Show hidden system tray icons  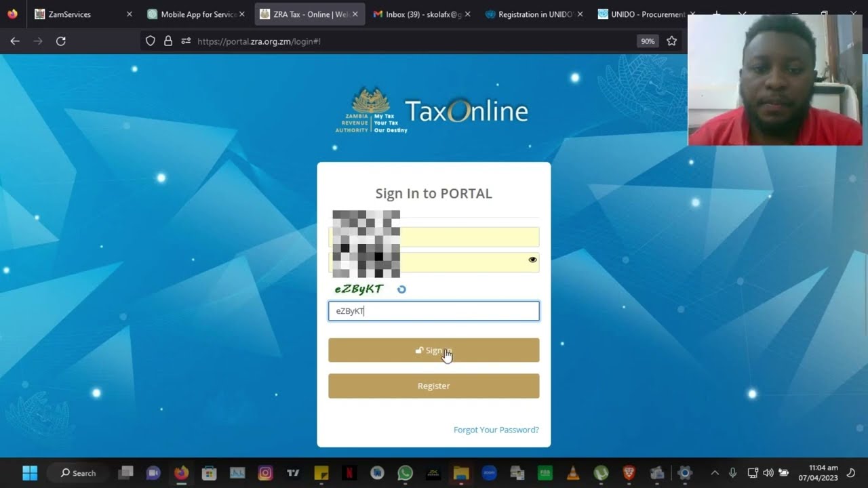715,472
